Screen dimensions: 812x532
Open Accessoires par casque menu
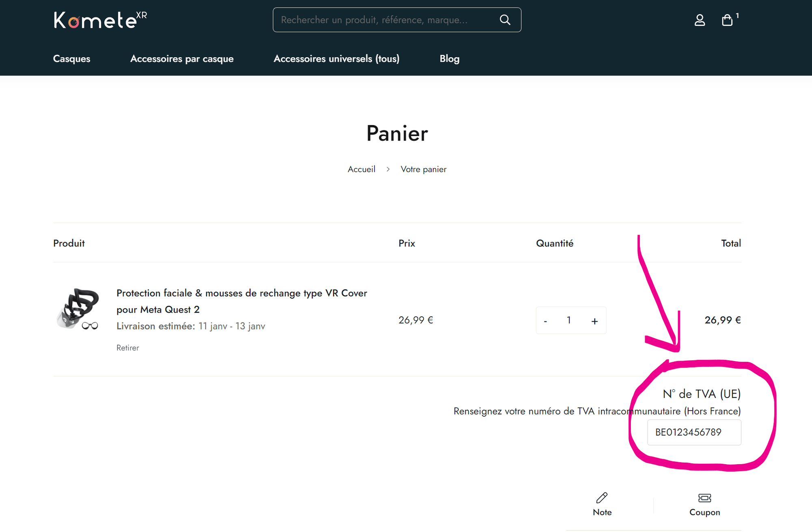coord(181,59)
